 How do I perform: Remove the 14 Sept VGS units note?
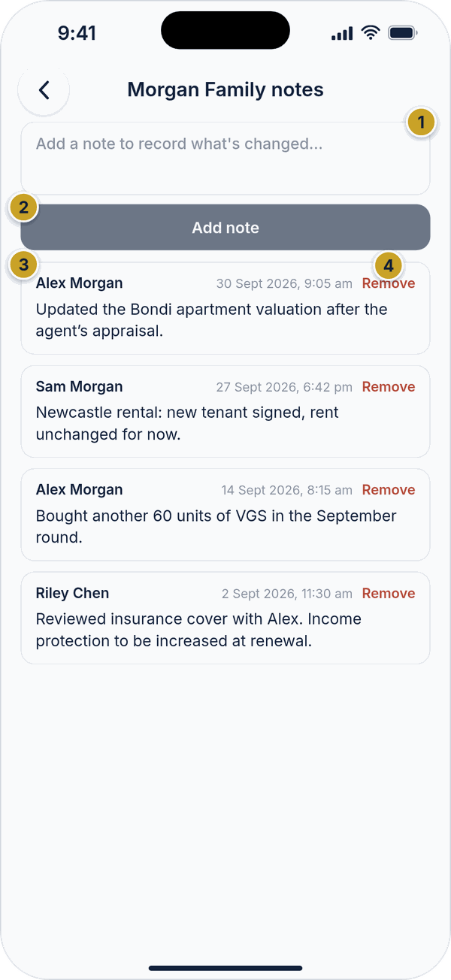pyautogui.click(x=389, y=489)
